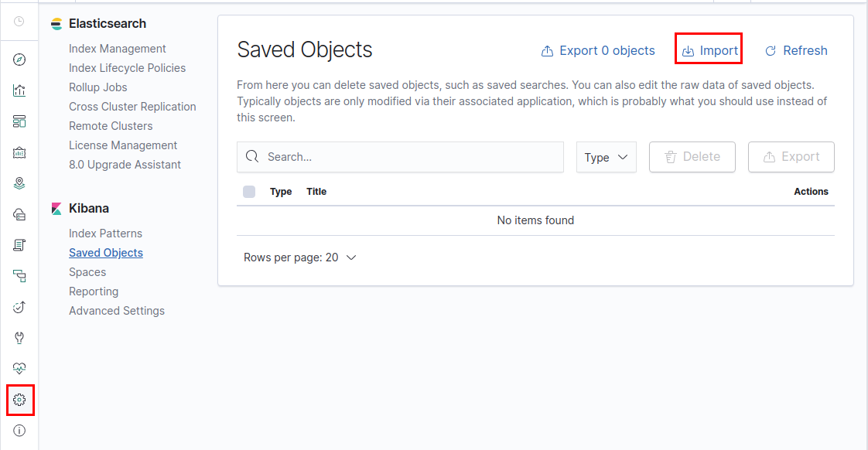Open Canvas icon in sidebar
The image size is (868, 450).
(19, 152)
